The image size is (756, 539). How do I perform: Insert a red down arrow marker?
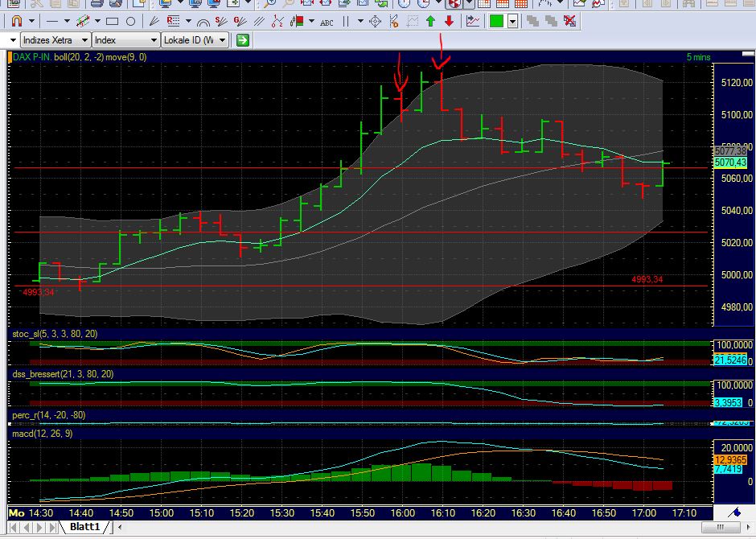pyautogui.click(x=449, y=22)
